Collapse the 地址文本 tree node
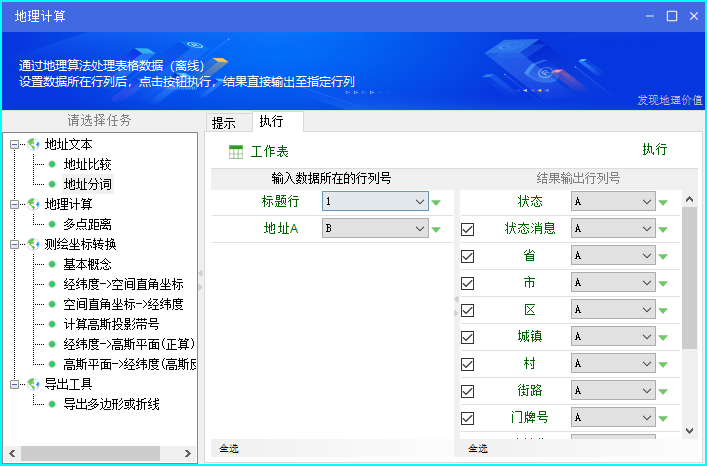 (14, 145)
